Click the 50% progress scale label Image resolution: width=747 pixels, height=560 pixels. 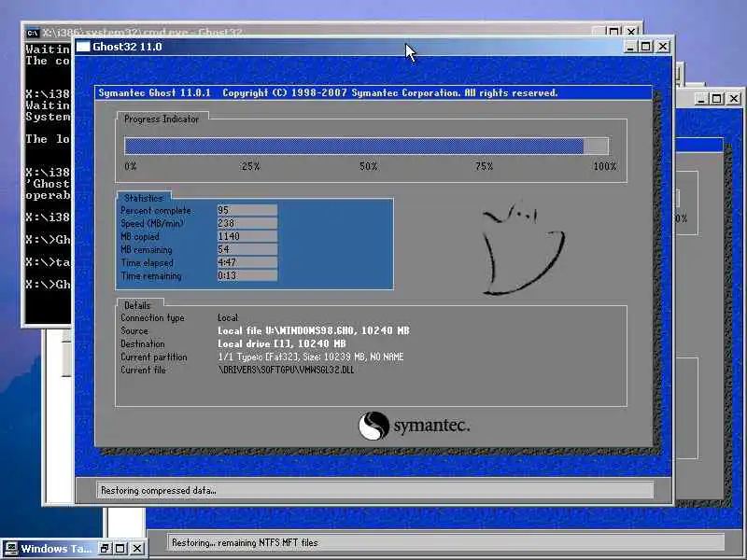[368, 166]
